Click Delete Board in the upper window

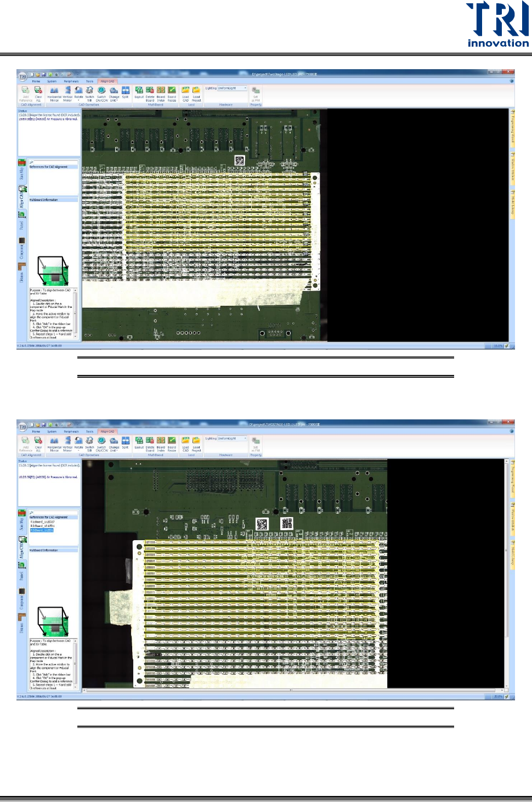click(x=150, y=93)
